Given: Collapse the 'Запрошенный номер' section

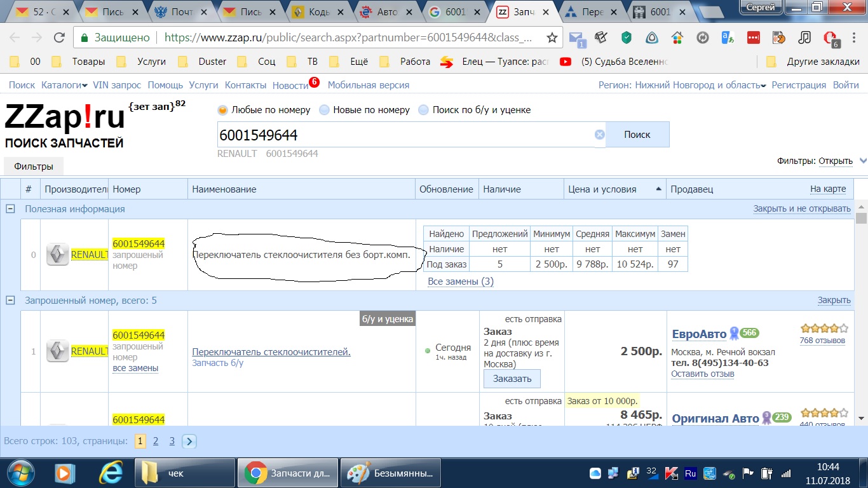Looking at the screenshot, I should click(10, 301).
